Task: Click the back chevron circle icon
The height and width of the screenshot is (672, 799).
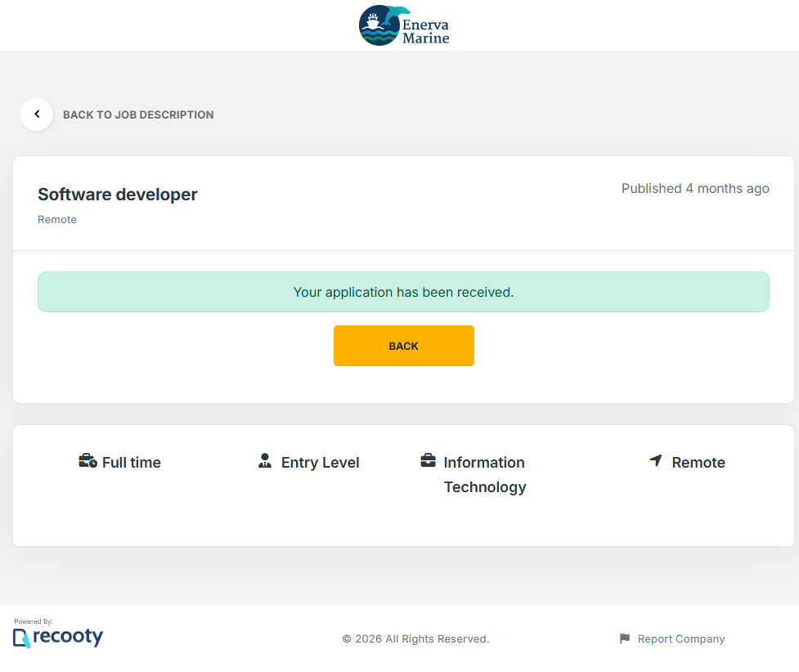Action: (37, 114)
